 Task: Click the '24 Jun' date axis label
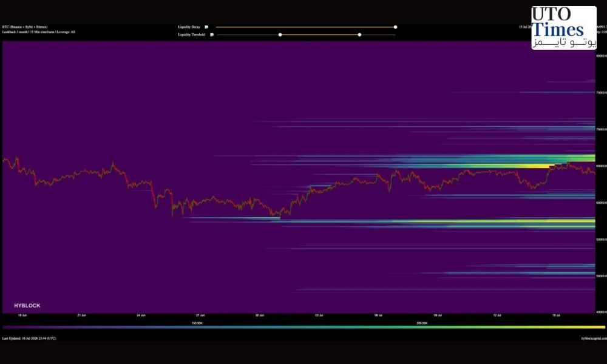point(141,315)
